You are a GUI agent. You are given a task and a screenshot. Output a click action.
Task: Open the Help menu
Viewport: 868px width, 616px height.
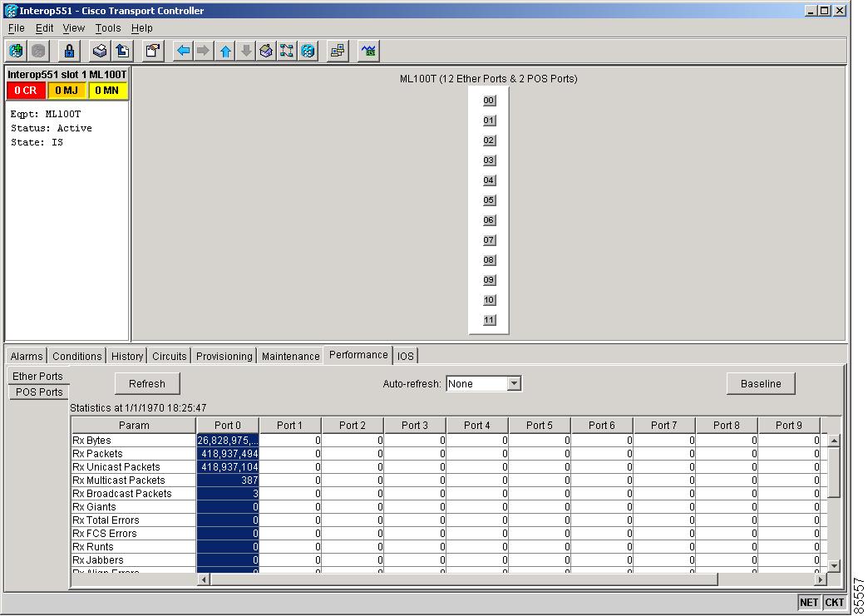tap(141, 27)
